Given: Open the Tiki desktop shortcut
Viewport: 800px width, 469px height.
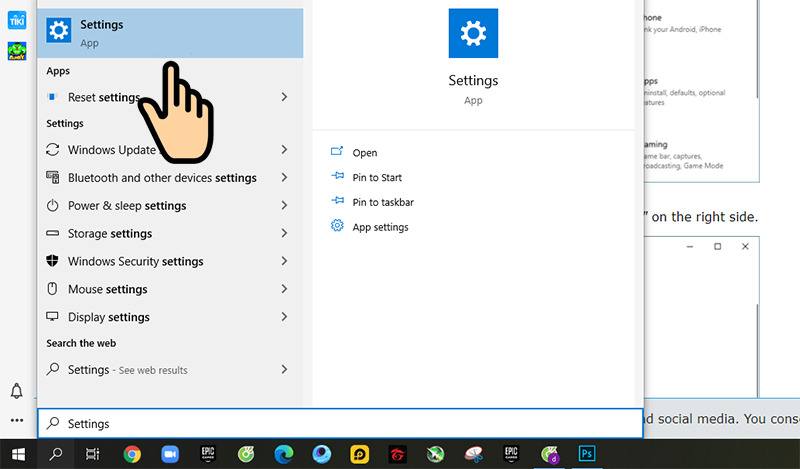Looking at the screenshot, I should coord(17,20).
